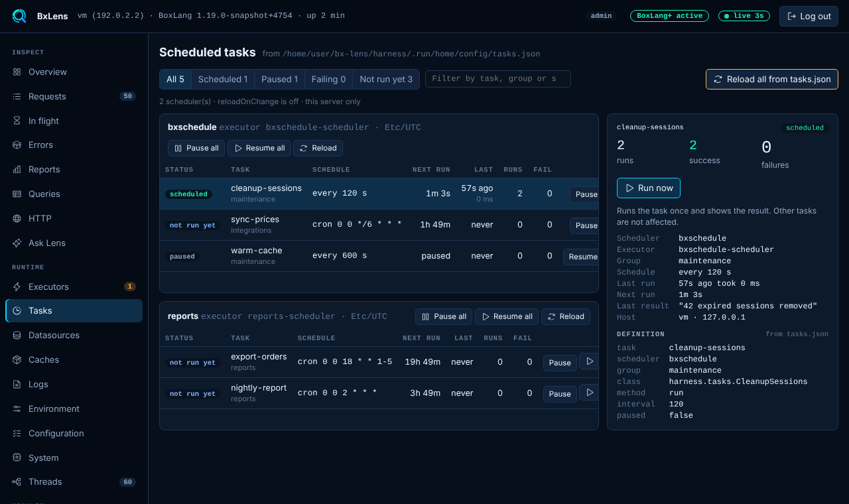This screenshot has width=849, height=504.
Task: Click the Log out button
Action: pyautogui.click(x=809, y=16)
